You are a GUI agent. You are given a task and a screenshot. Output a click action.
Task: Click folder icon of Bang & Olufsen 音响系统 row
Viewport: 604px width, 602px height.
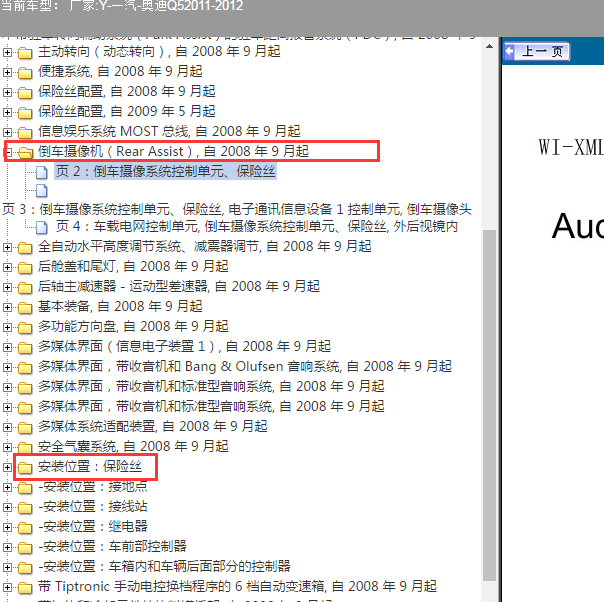pyautogui.click(x=25, y=367)
